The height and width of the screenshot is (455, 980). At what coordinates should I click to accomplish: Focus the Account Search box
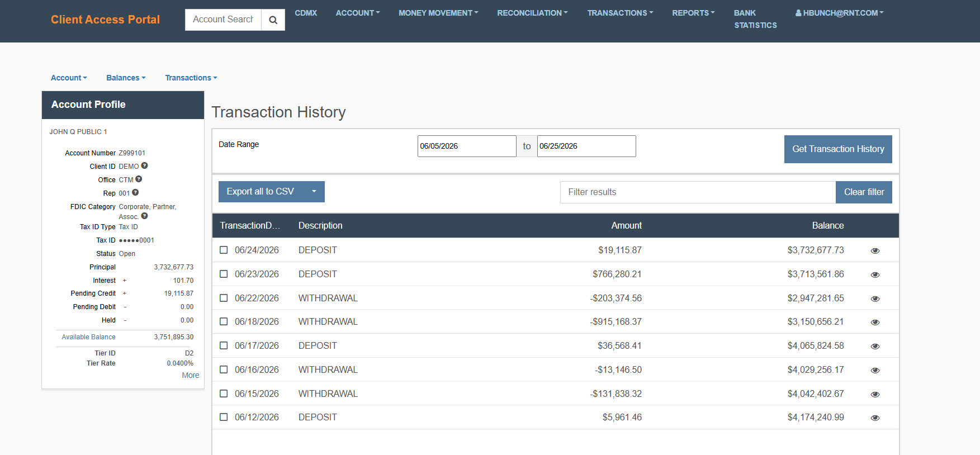pos(223,20)
